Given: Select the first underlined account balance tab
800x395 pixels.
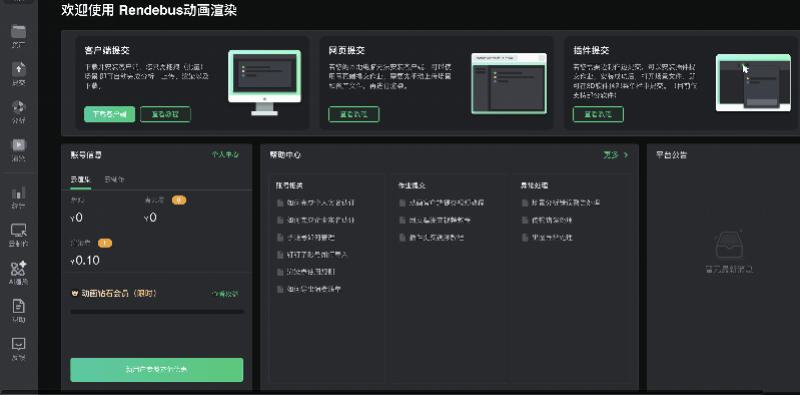Looking at the screenshot, I should tap(81, 180).
